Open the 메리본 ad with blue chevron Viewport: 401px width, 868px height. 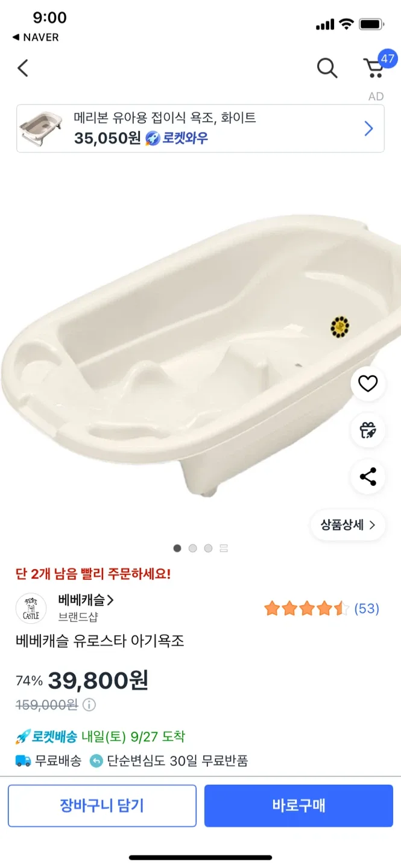(x=368, y=128)
